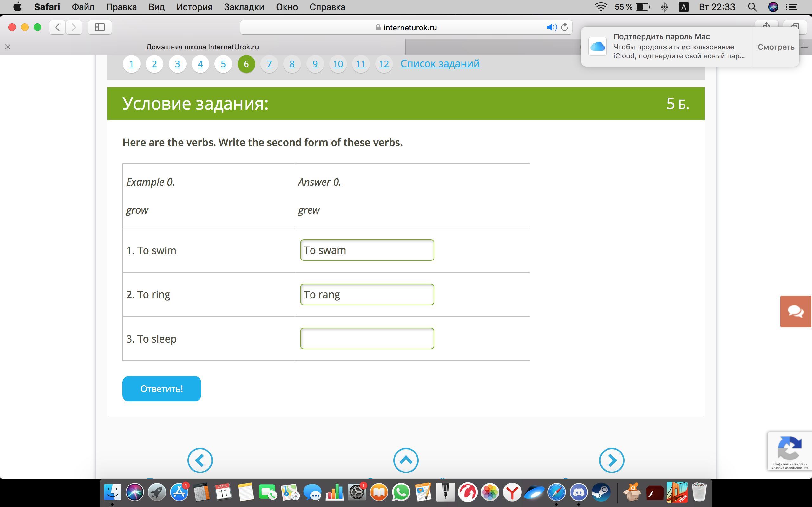Reload the page with refresh icon

(565, 28)
